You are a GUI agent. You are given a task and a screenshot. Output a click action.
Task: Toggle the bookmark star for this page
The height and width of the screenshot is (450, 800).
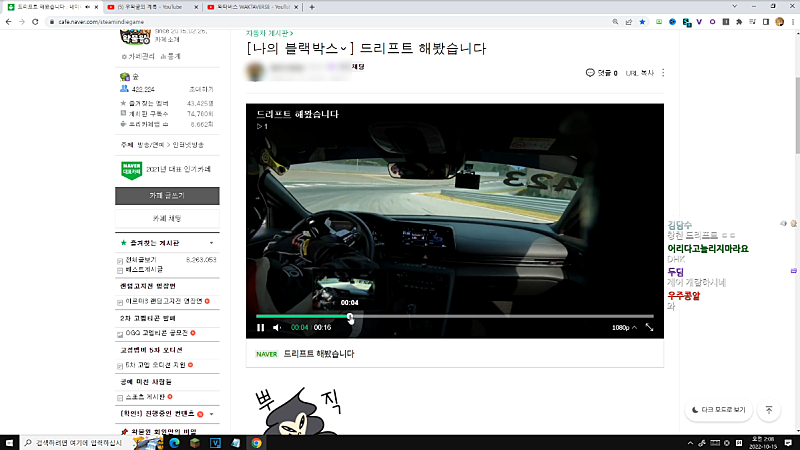642,22
